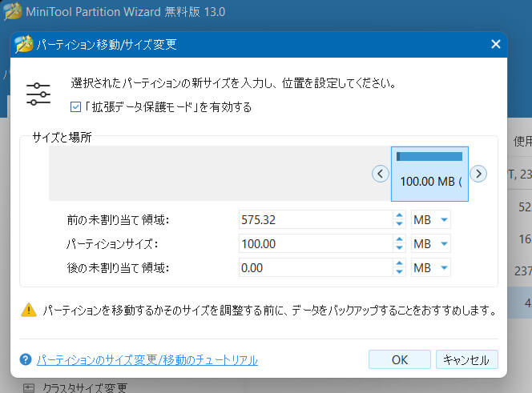Click the キャンセル button
Image resolution: width=532 pixels, height=393 pixels.
click(467, 359)
